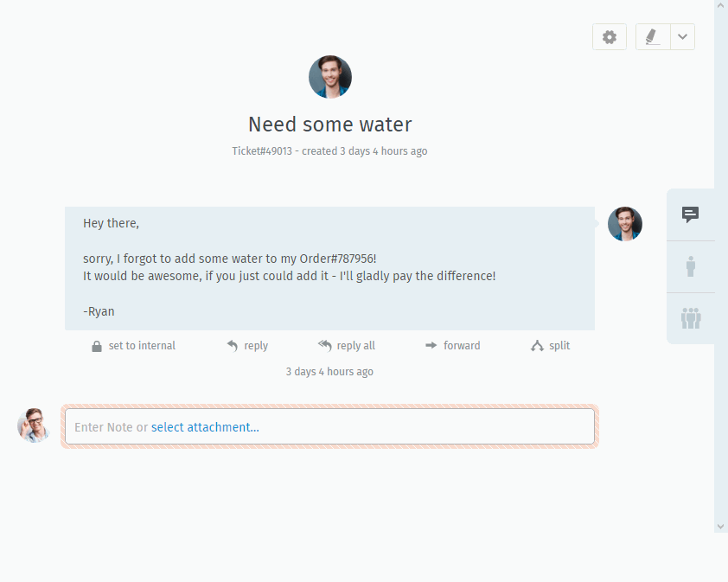Activate the highlighter tool

point(653,37)
